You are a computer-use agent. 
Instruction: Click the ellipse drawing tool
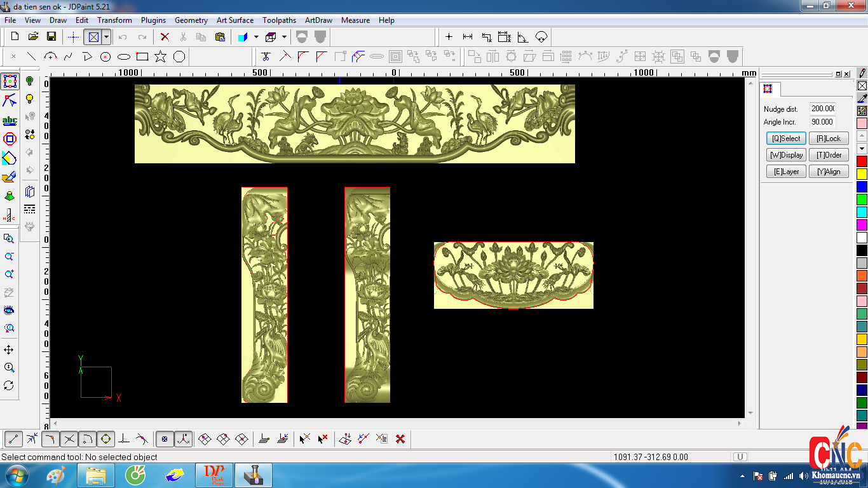pyautogui.click(x=124, y=57)
